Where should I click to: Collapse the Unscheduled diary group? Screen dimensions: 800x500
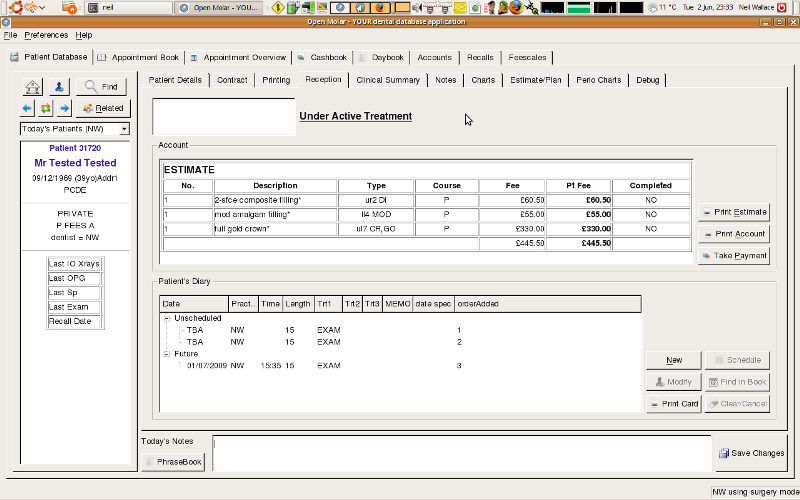pyautogui.click(x=167, y=318)
